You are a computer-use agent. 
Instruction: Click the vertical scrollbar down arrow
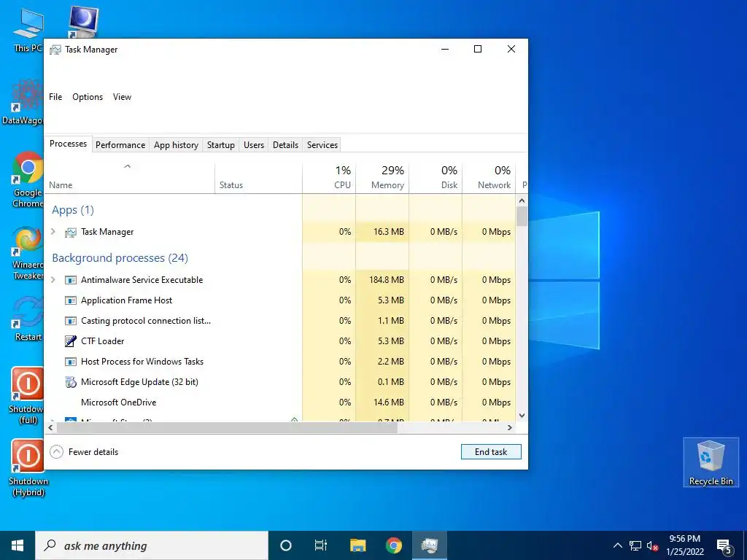coord(522,415)
